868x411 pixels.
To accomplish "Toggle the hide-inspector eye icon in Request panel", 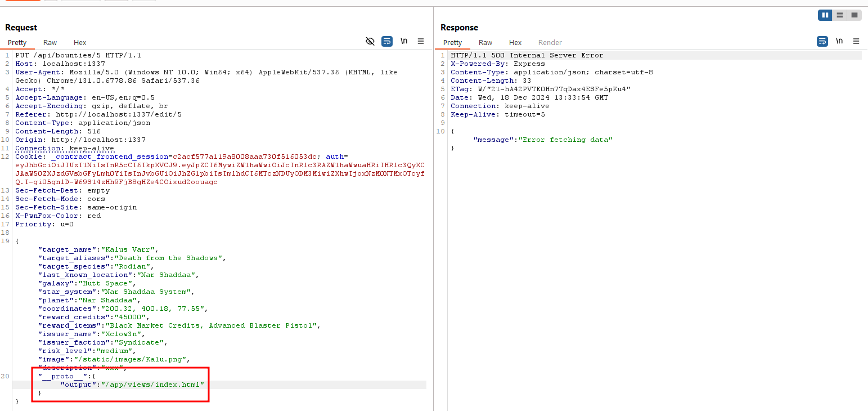I will pos(370,42).
